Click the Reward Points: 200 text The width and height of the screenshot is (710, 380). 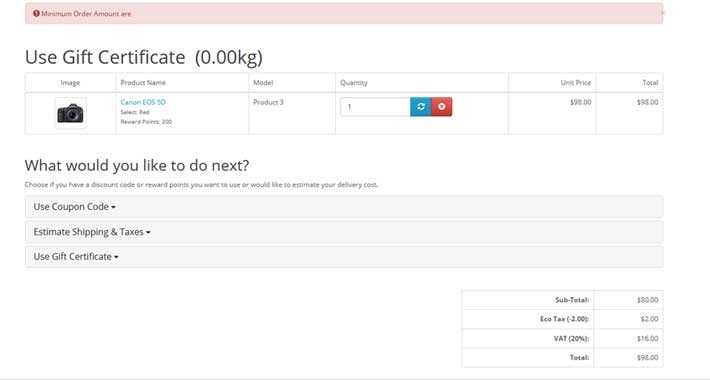pyautogui.click(x=146, y=122)
